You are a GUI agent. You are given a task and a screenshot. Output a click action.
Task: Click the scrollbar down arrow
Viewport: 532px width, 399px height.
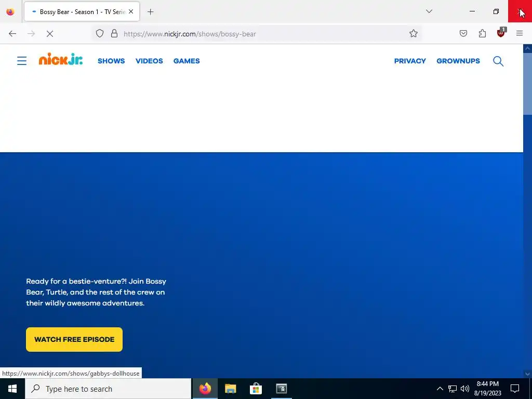coord(527,374)
